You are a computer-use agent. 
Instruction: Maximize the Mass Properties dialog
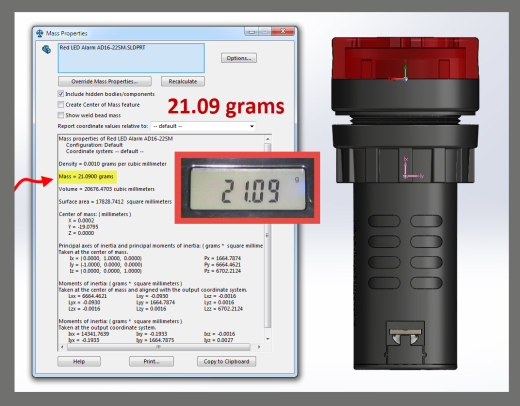click(265, 31)
